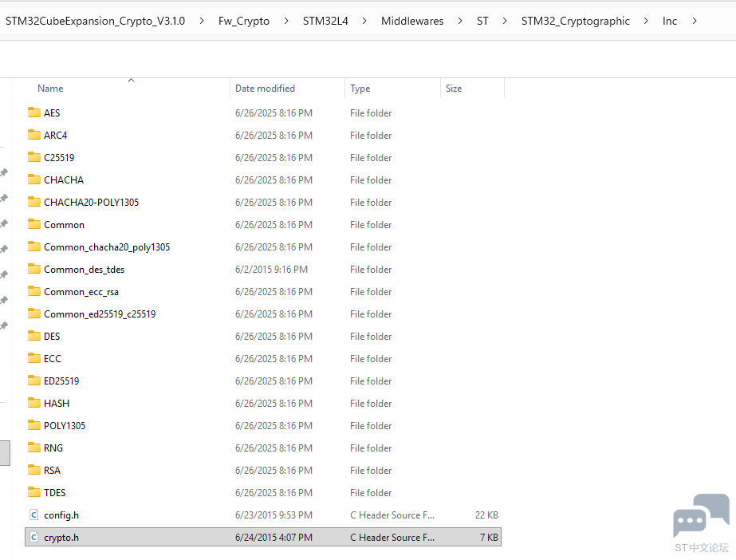Navigate to Fw_Crypto in breadcrumb

pos(243,21)
